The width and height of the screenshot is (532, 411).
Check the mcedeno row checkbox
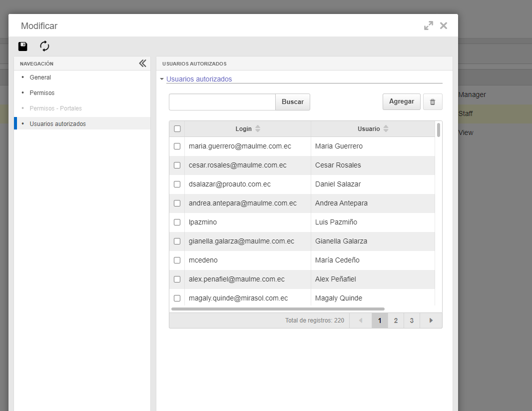[177, 260]
